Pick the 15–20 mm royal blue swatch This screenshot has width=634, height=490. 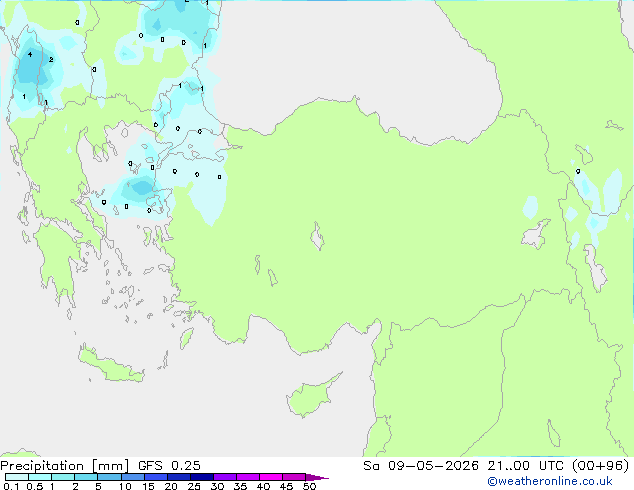click(156, 477)
